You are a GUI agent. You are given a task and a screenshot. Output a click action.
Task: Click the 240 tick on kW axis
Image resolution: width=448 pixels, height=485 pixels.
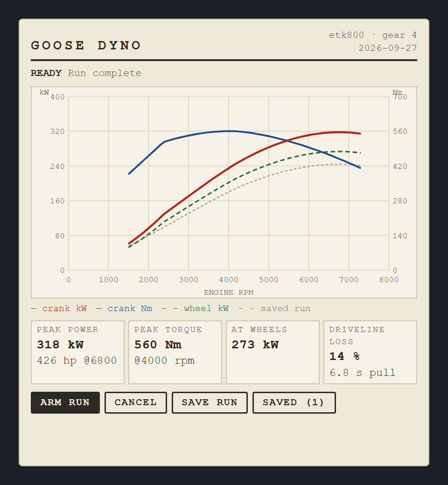pos(57,166)
